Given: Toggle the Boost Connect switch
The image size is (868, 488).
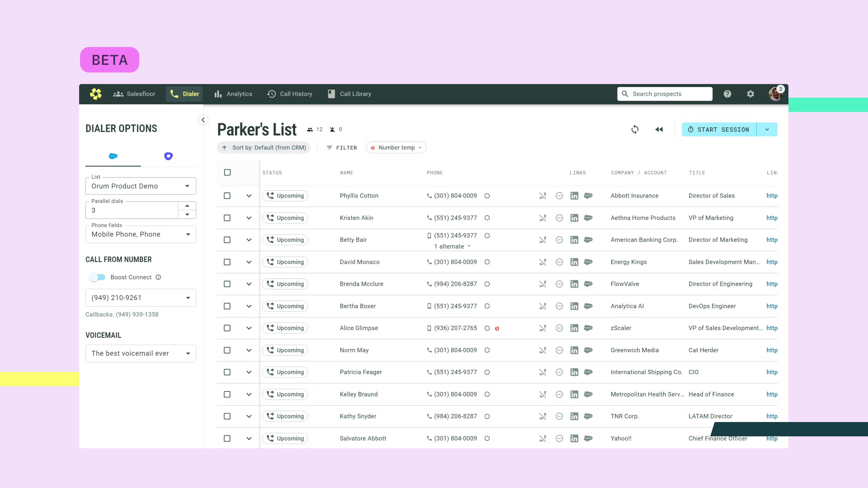Looking at the screenshot, I should (97, 277).
